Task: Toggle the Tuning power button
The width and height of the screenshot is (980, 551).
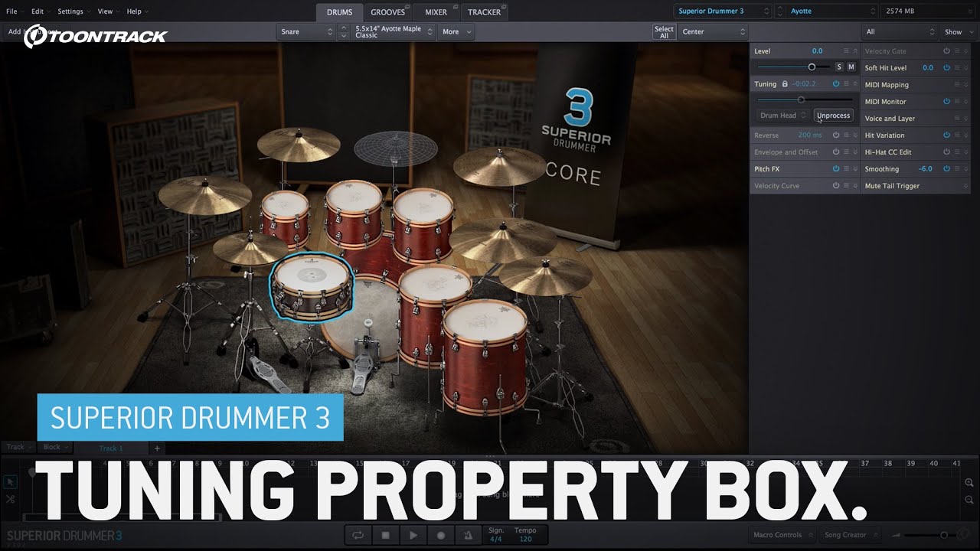Action: (x=836, y=84)
